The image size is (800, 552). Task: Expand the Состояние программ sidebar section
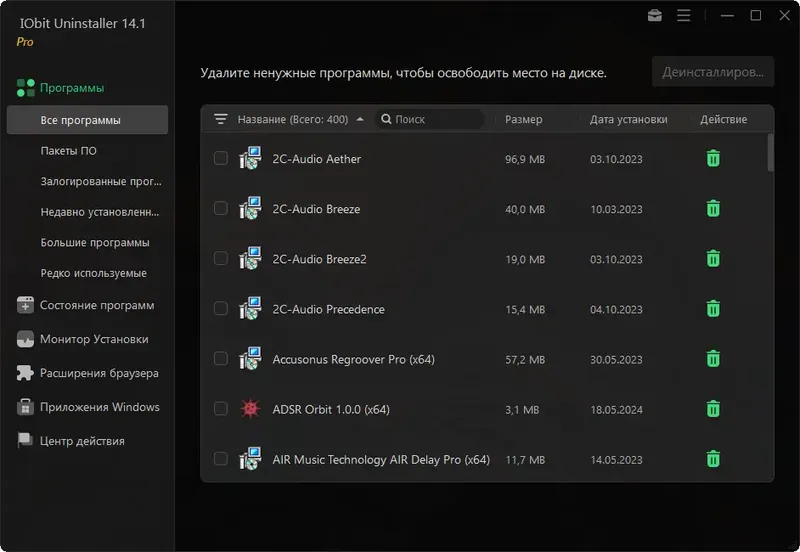click(96, 305)
